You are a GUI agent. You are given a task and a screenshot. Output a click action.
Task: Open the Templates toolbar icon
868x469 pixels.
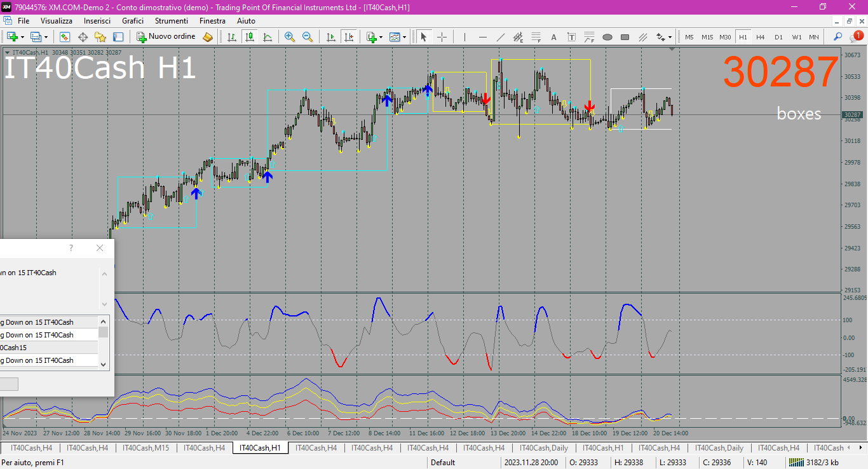(395, 37)
